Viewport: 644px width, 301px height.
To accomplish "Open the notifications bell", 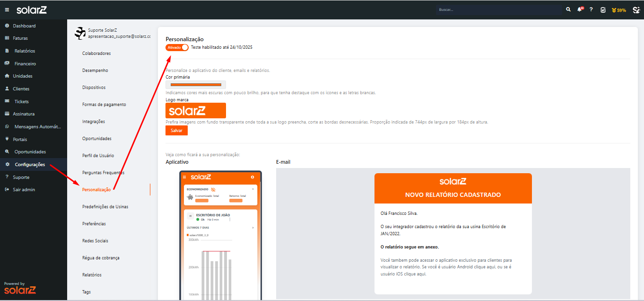I will (580, 9).
